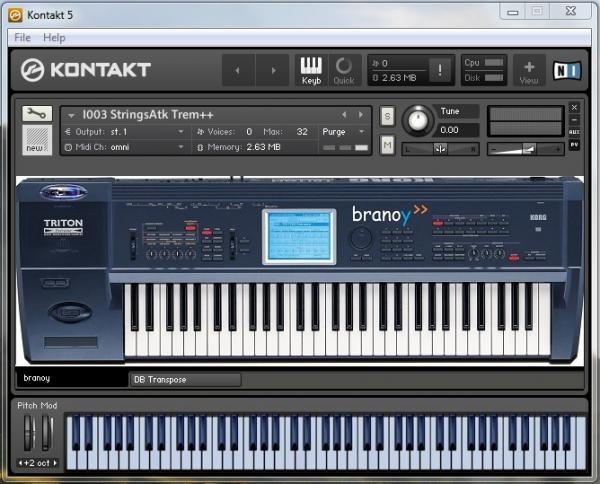
Task: Click the Triton joystick control image
Action: coord(70,312)
